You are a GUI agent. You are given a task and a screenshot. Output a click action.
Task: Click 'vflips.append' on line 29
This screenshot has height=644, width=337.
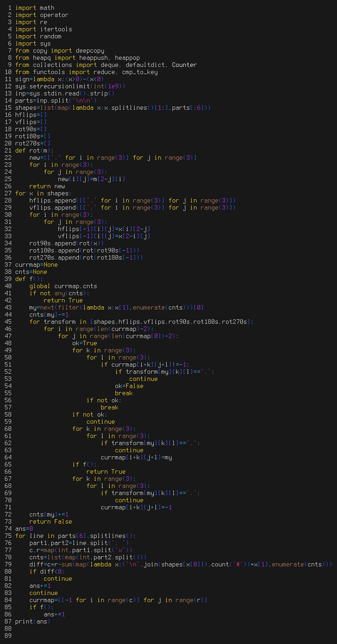pyautogui.click(x=53, y=207)
